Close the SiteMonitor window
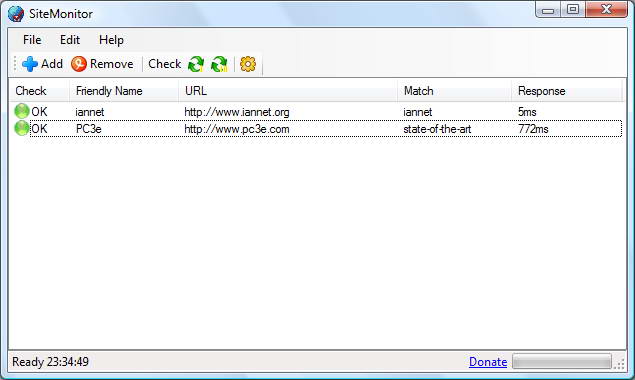This screenshot has width=635, height=380. (607, 10)
